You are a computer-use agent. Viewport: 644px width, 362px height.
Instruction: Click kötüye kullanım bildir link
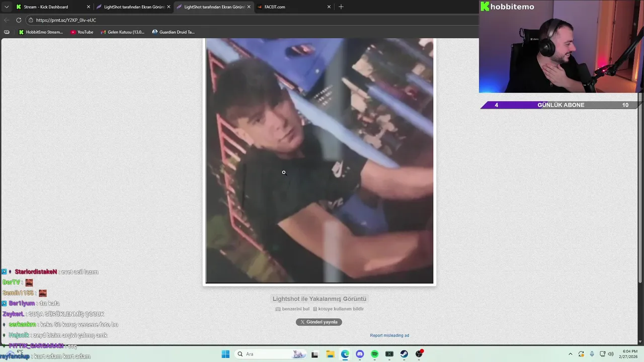click(x=338, y=309)
